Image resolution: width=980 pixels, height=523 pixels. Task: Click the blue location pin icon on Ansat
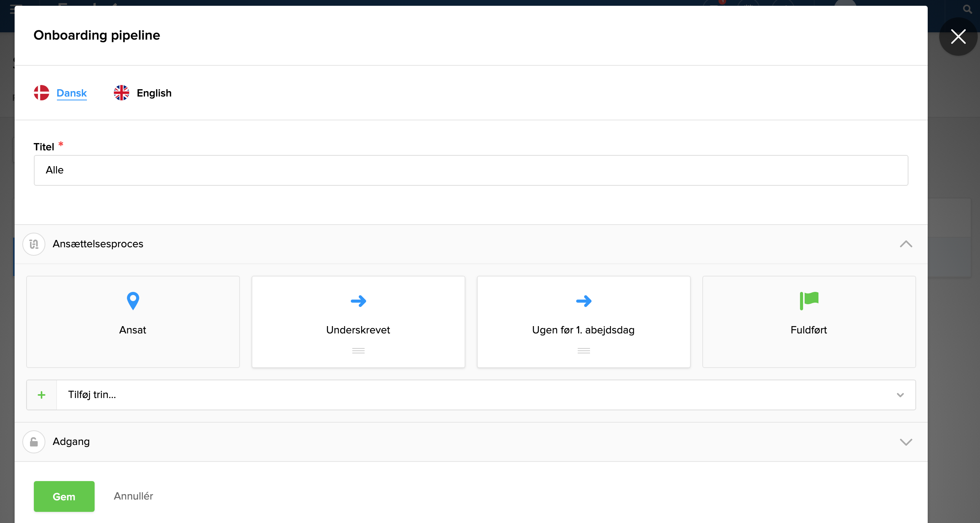tap(133, 301)
